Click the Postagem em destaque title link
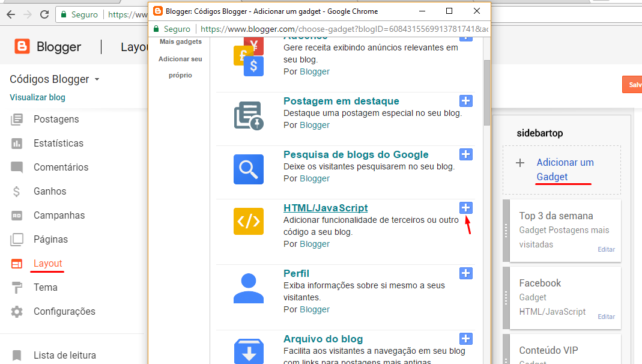Screen dimensions: 642x364 341,101
